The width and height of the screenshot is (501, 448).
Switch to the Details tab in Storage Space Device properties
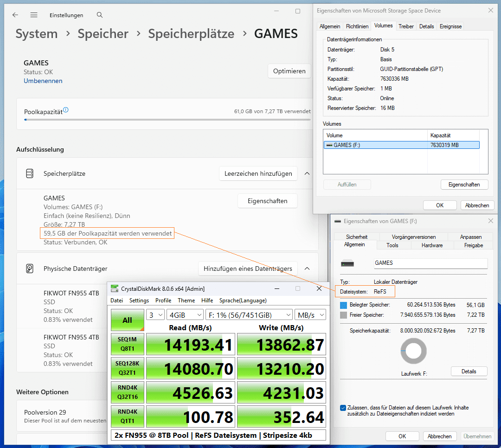coord(427,26)
